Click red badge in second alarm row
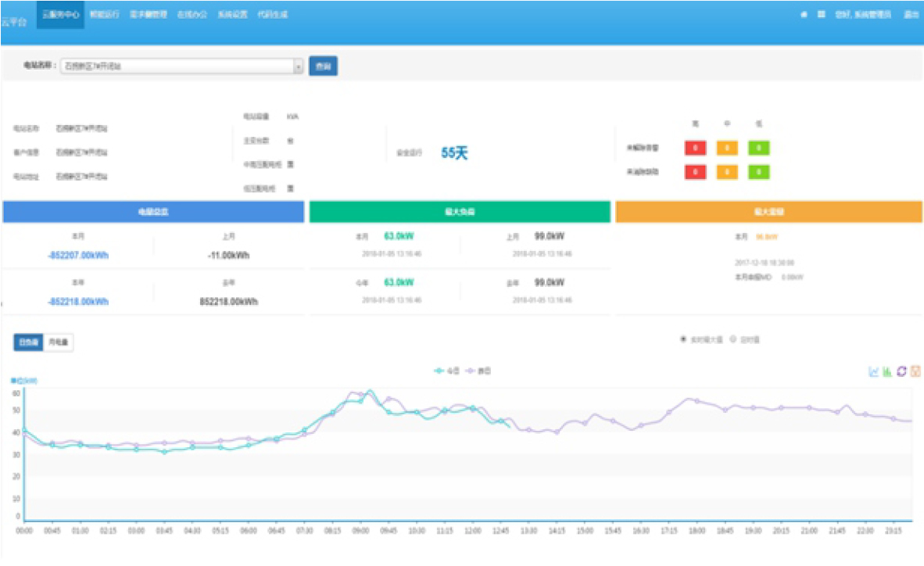Screen dimensions: 924x566 (696, 172)
